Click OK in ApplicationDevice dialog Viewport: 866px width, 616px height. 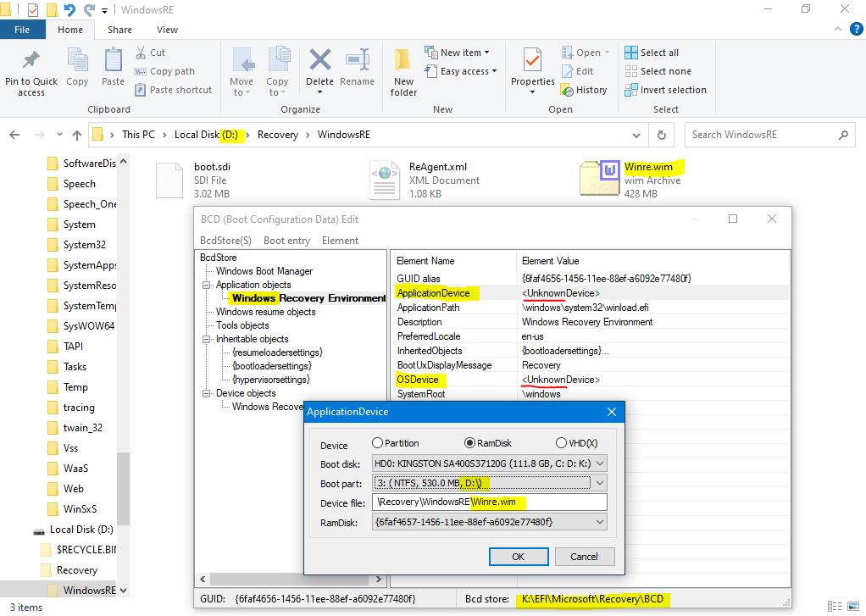518,557
